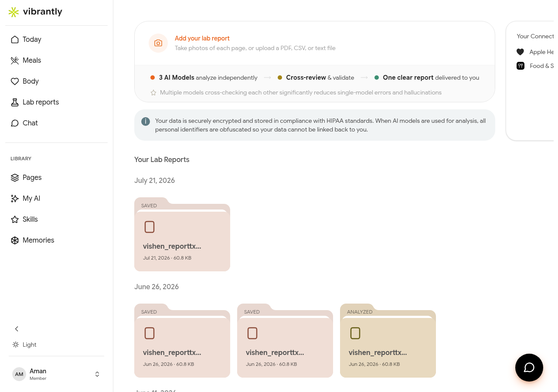
Task: Click the Food & S connection icon
Action: pos(520,66)
